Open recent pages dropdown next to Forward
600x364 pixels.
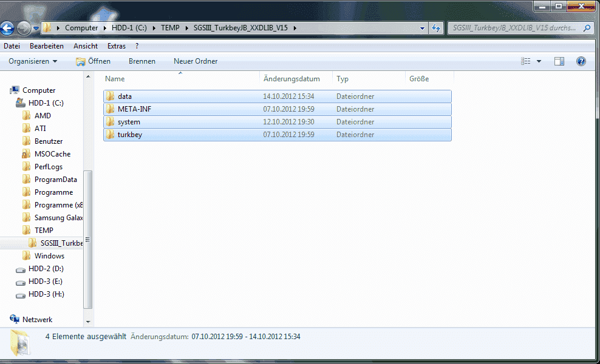point(36,29)
